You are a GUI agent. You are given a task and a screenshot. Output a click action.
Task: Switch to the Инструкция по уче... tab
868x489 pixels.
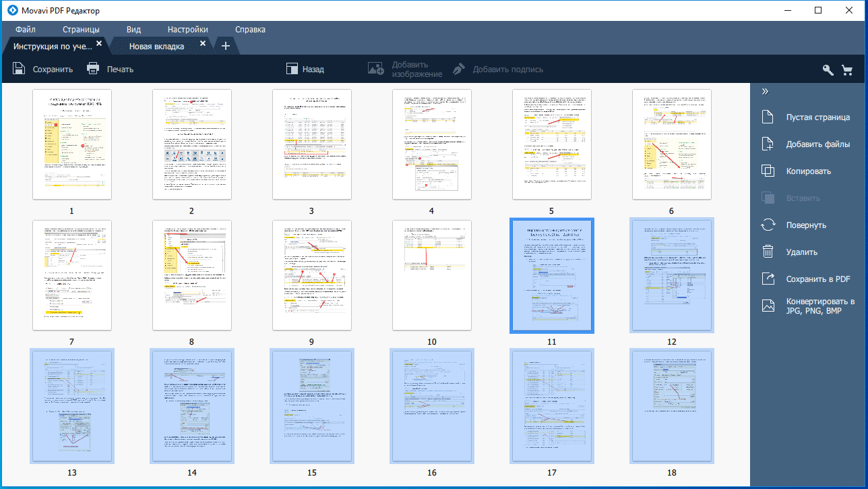click(x=54, y=47)
